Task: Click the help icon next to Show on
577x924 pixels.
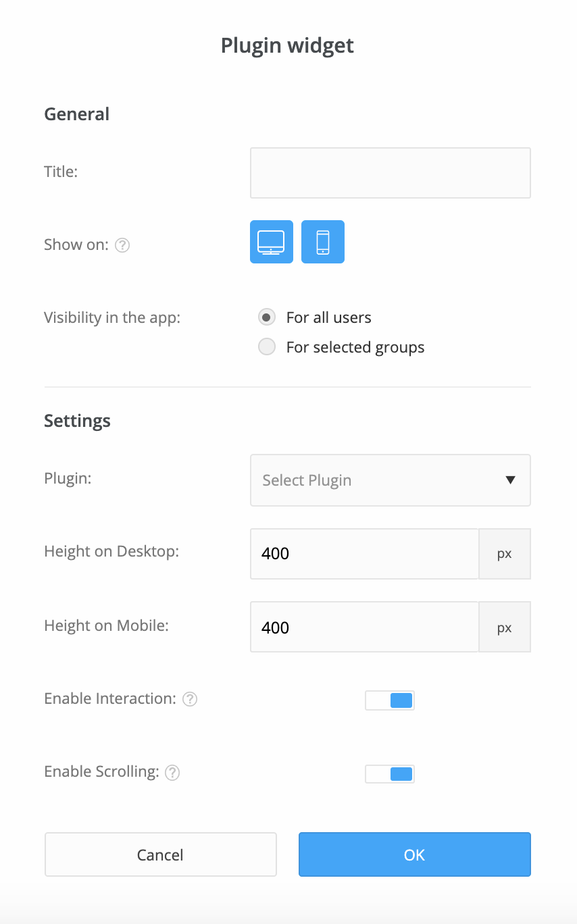Action: pos(122,245)
